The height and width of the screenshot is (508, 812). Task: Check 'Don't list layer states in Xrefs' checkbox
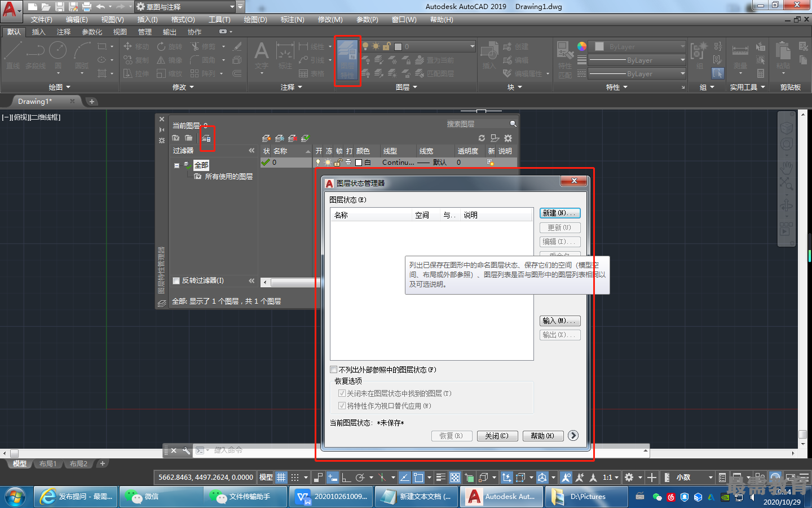[x=334, y=370]
